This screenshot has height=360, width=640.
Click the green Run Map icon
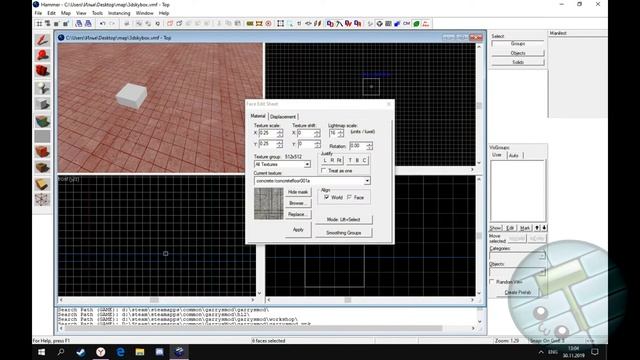416,24
